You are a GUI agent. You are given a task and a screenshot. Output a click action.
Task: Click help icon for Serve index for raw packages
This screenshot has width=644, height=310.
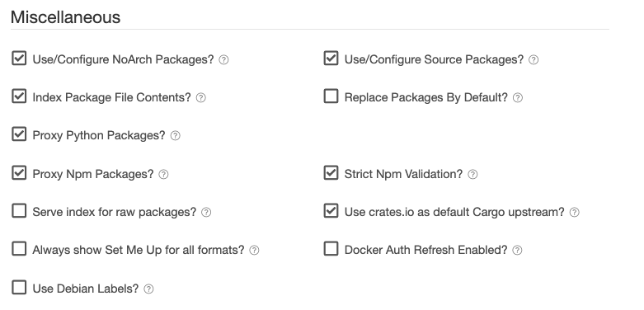(206, 212)
